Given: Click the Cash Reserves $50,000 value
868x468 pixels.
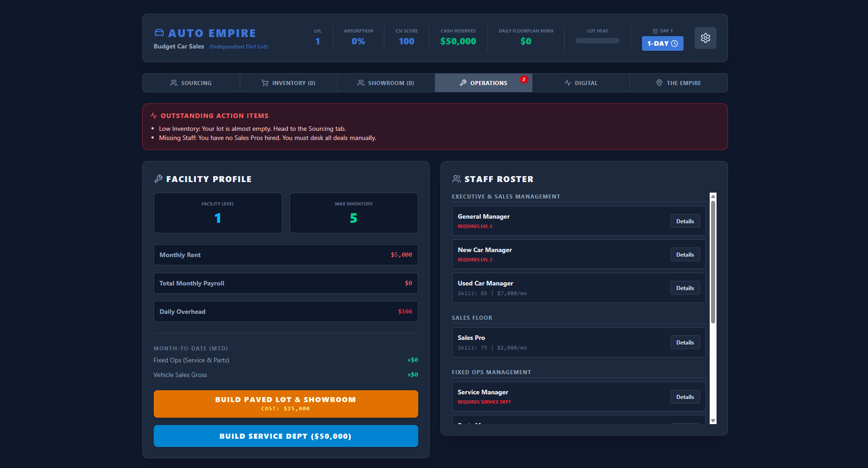Looking at the screenshot, I should [x=458, y=41].
